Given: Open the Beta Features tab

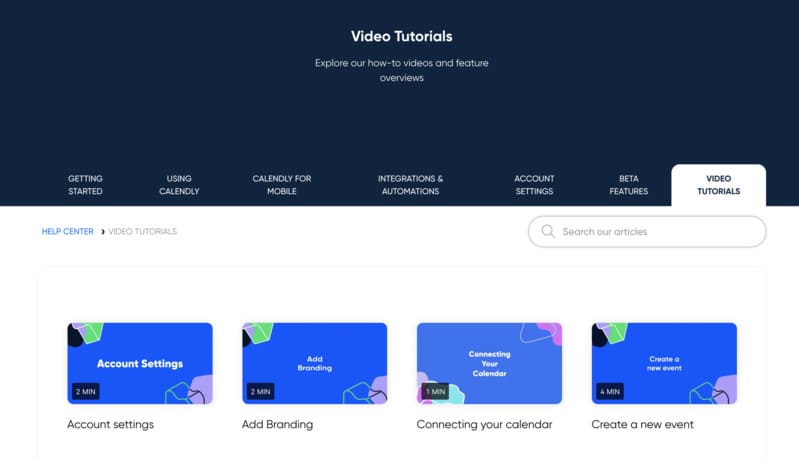Looking at the screenshot, I should click(629, 185).
